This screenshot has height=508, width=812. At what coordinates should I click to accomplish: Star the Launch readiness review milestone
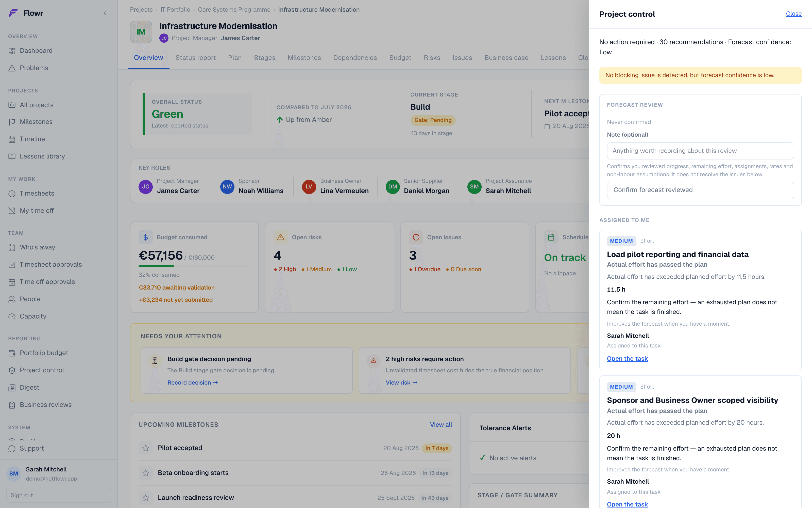[146, 498]
